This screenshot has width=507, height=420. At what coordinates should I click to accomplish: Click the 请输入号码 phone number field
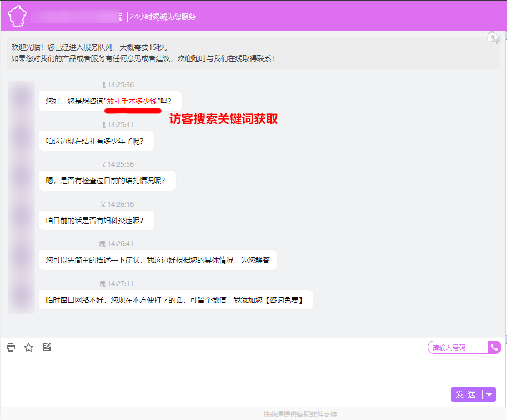[457, 348]
